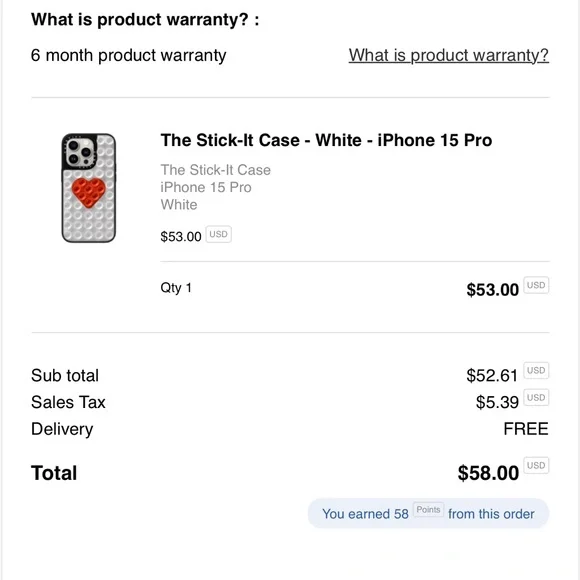Select the gray 'White' color variant text

pos(179,205)
